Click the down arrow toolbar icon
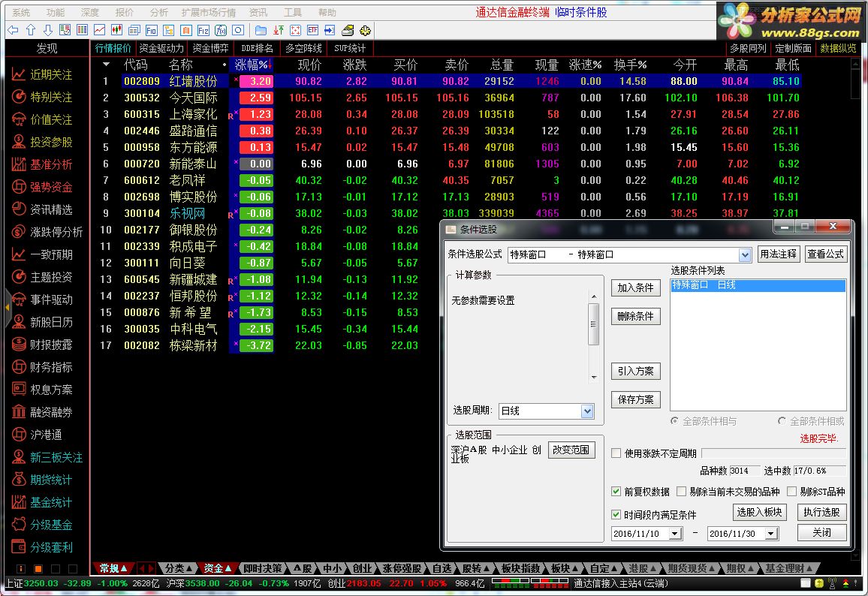Image resolution: width=868 pixels, height=596 pixels. pos(47,31)
